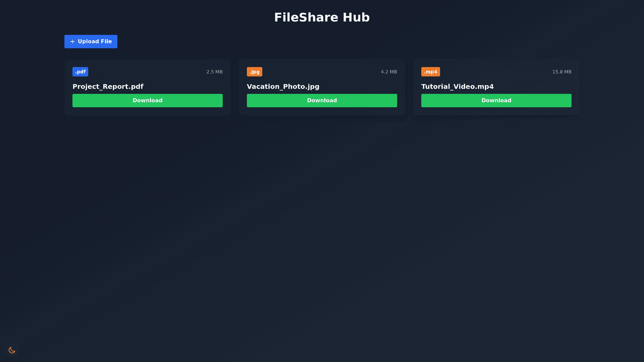The height and width of the screenshot is (362, 644).
Task: Click the blue .pdf file type badge
Action: point(80,72)
